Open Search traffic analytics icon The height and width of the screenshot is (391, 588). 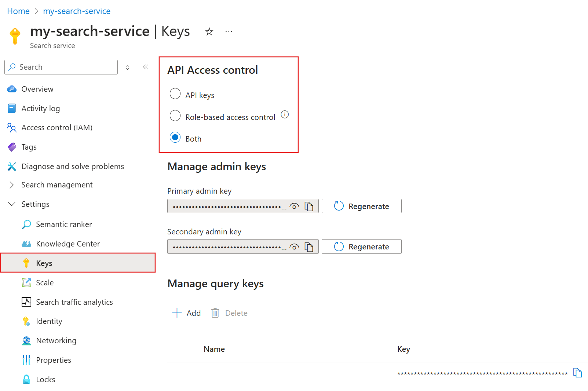(26, 302)
